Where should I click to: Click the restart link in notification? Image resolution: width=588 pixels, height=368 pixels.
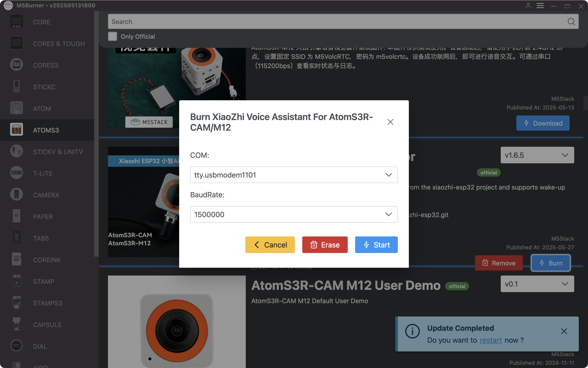pos(491,340)
